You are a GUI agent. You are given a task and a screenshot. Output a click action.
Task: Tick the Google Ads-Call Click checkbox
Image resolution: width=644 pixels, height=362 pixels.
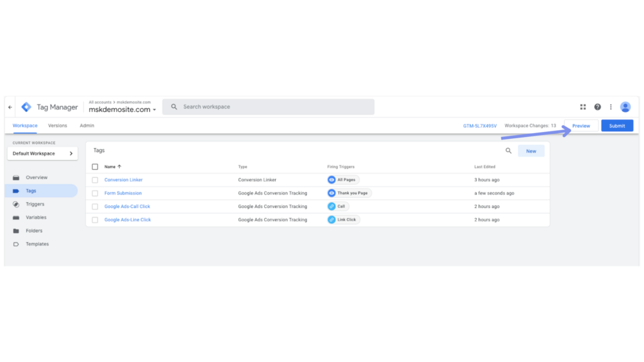tap(95, 206)
